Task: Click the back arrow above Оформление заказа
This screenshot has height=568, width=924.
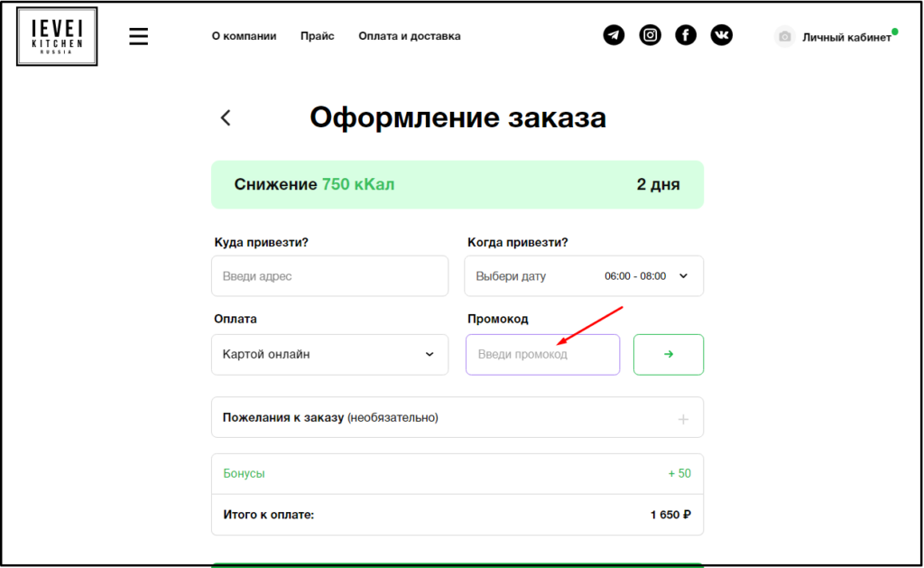Action: (225, 117)
